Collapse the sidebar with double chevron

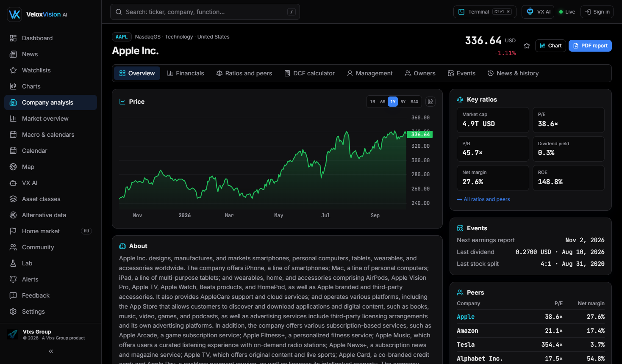pos(51,351)
